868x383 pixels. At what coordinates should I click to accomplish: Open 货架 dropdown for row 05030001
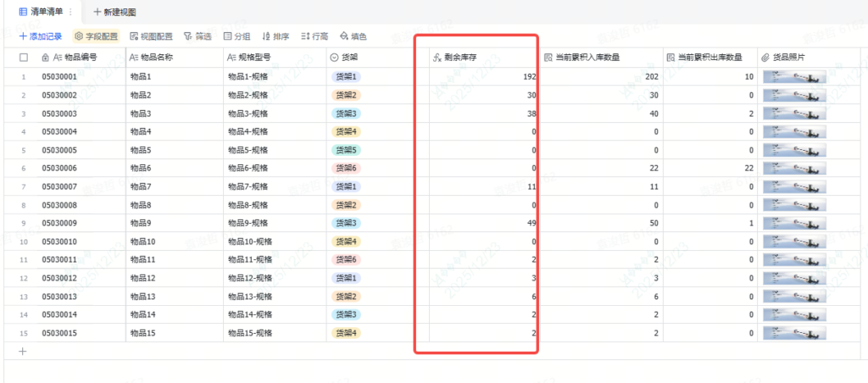[x=345, y=77]
